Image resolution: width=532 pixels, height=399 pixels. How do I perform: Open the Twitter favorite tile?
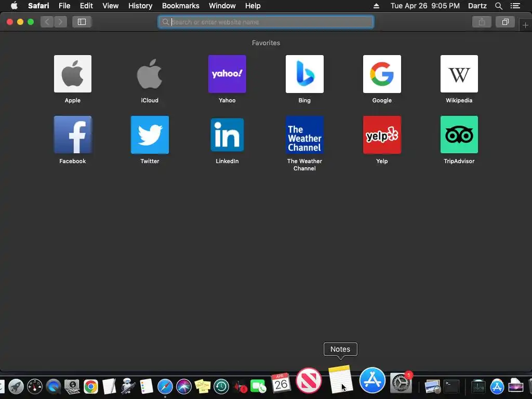pos(150,135)
